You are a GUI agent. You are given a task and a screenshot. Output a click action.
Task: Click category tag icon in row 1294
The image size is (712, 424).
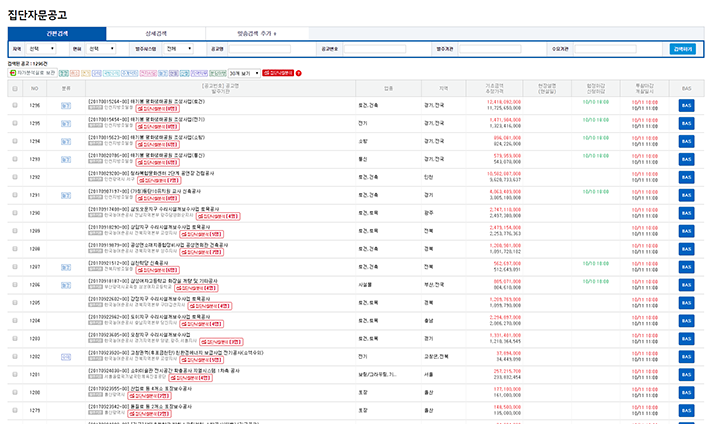(66, 142)
